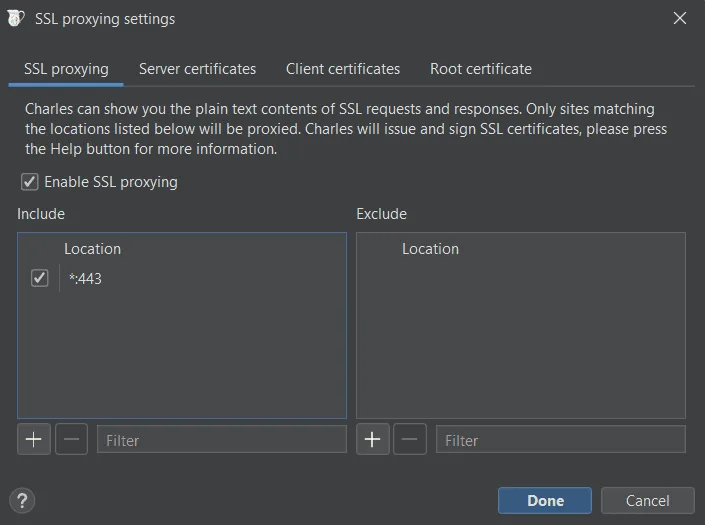Close the SSL proxying settings dialog

click(x=679, y=18)
